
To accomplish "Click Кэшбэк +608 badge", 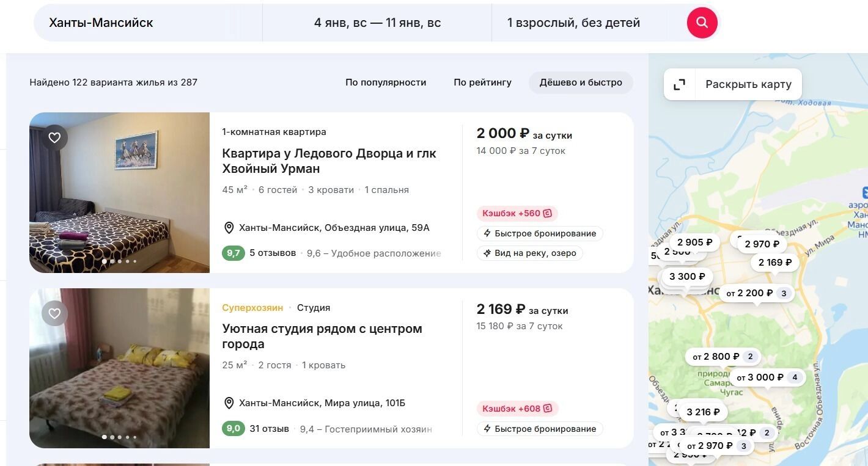I will pos(517,409).
